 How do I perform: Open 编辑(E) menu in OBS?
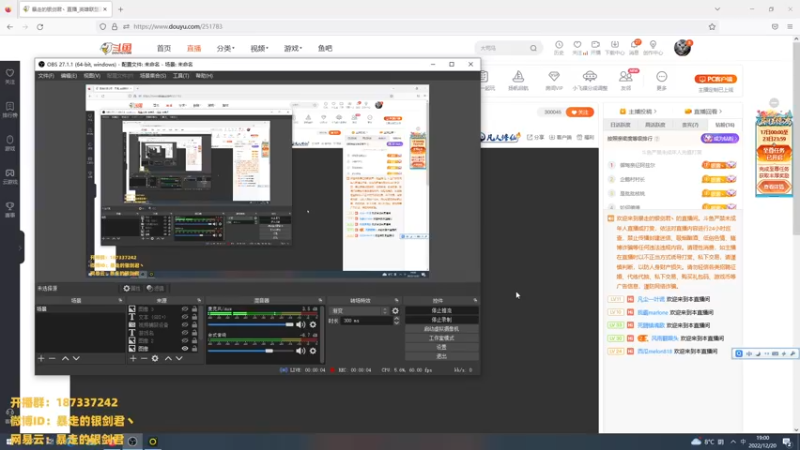pyautogui.click(x=68, y=76)
